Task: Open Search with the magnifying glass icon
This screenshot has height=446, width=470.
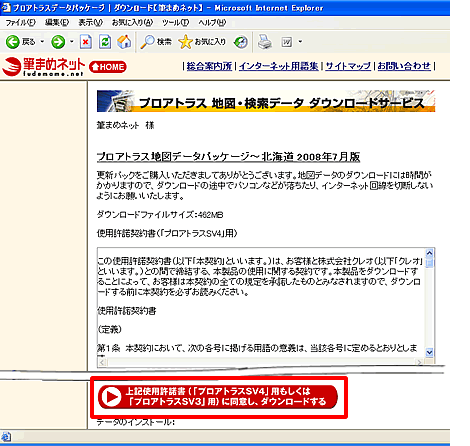Action: [147, 42]
